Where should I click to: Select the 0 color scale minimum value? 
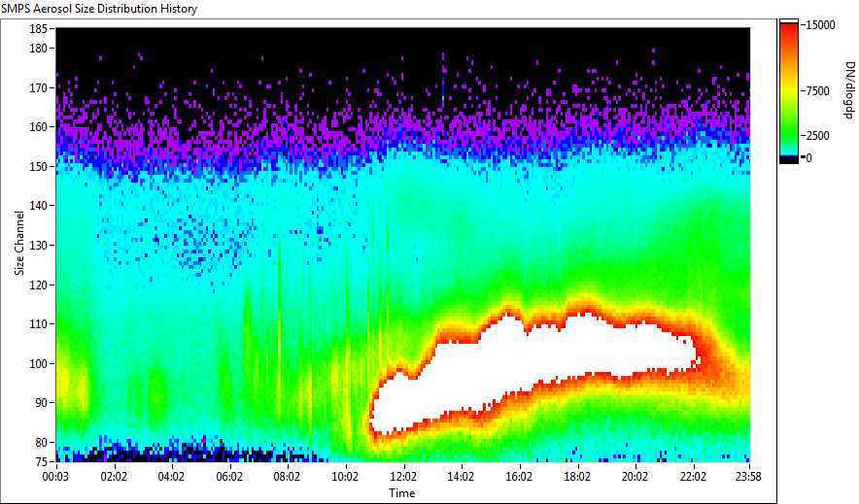pos(808,158)
